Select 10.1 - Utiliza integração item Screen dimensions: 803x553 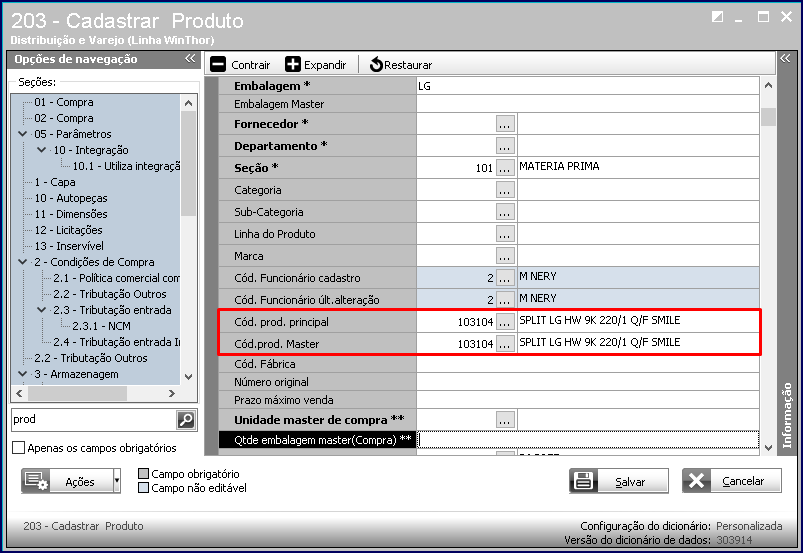point(126,166)
